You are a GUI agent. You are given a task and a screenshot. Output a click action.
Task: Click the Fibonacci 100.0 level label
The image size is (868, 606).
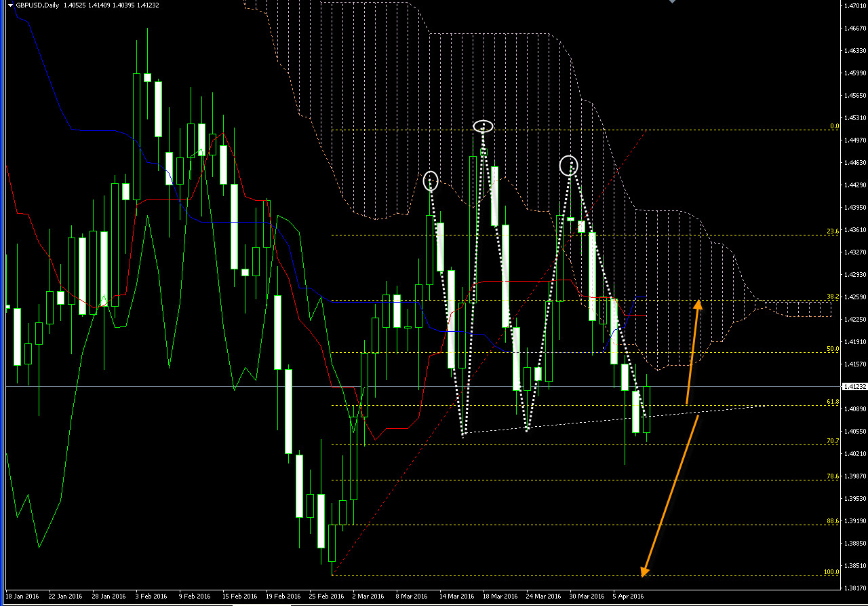(x=831, y=572)
